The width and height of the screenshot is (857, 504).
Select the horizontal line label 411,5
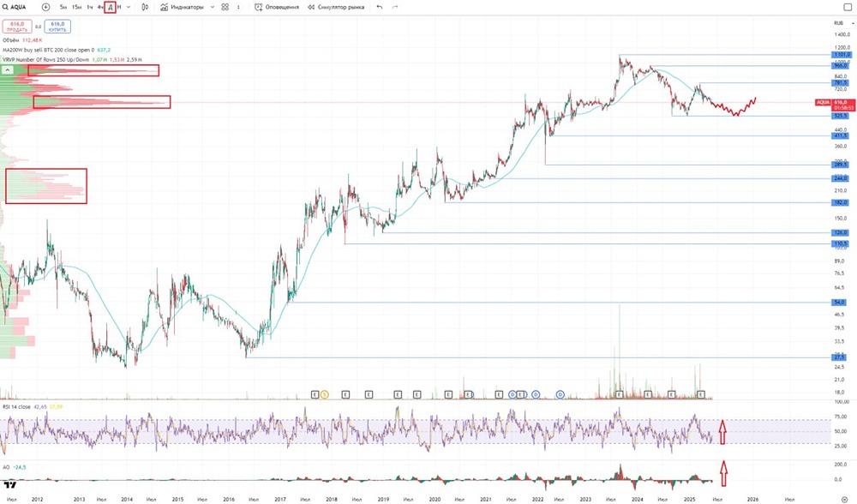[x=841, y=135]
